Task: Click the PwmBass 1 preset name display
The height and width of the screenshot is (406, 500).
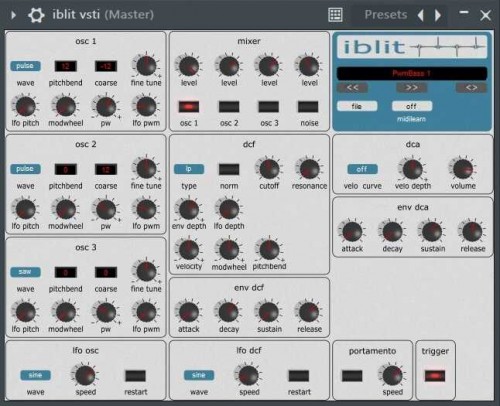Action: point(412,73)
